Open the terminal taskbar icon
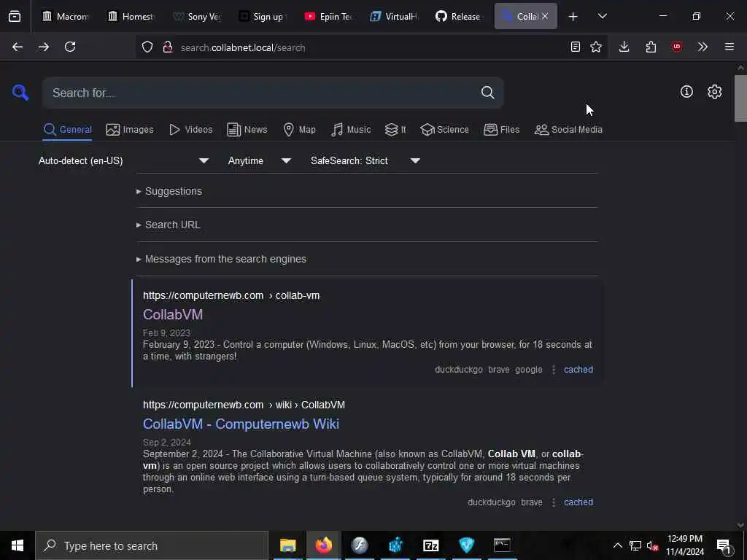The image size is (747, 560). 502,545
